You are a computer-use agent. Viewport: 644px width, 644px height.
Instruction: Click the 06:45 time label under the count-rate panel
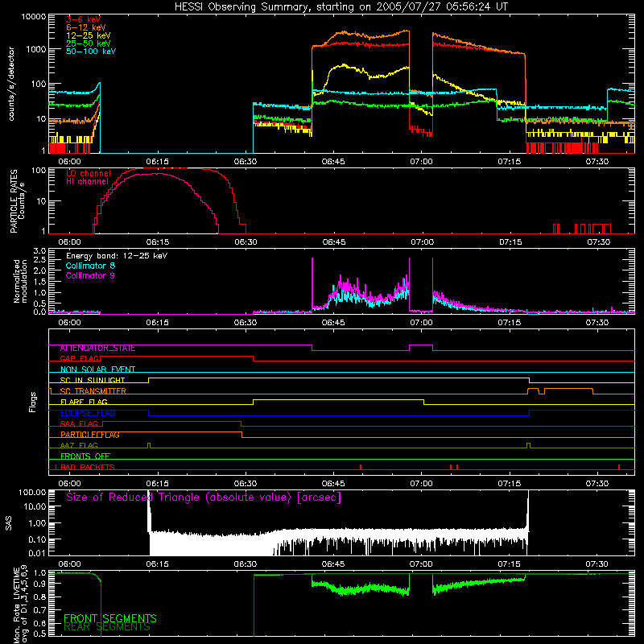point(333,162)
